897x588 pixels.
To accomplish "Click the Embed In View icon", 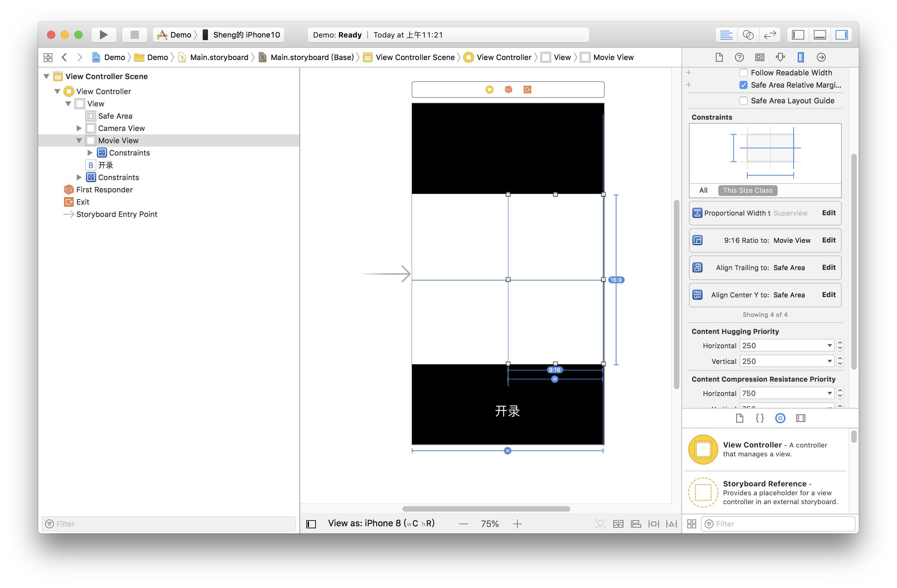I will [x=619, y=523].
